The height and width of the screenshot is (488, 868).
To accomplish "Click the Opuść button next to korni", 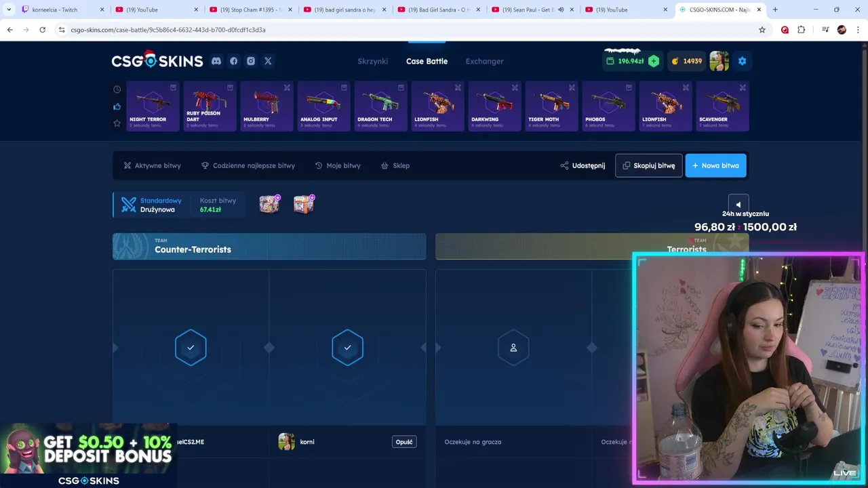I will click(404, 442).
